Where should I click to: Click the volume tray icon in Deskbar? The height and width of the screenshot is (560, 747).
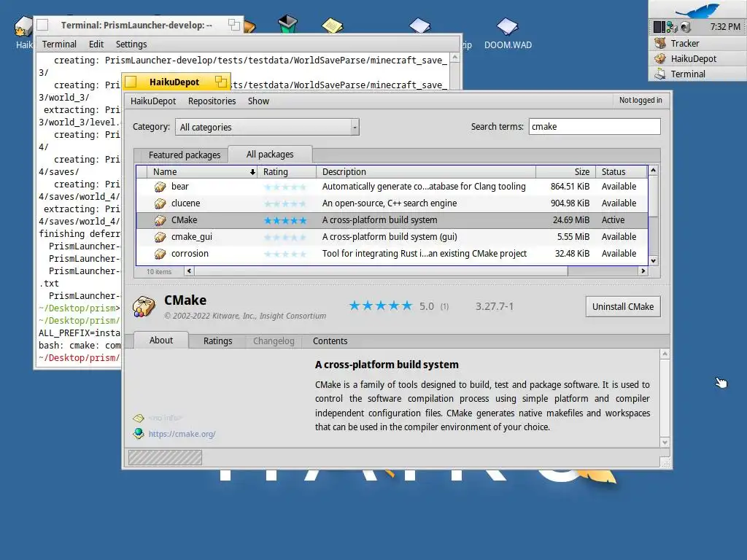(686, 27)
